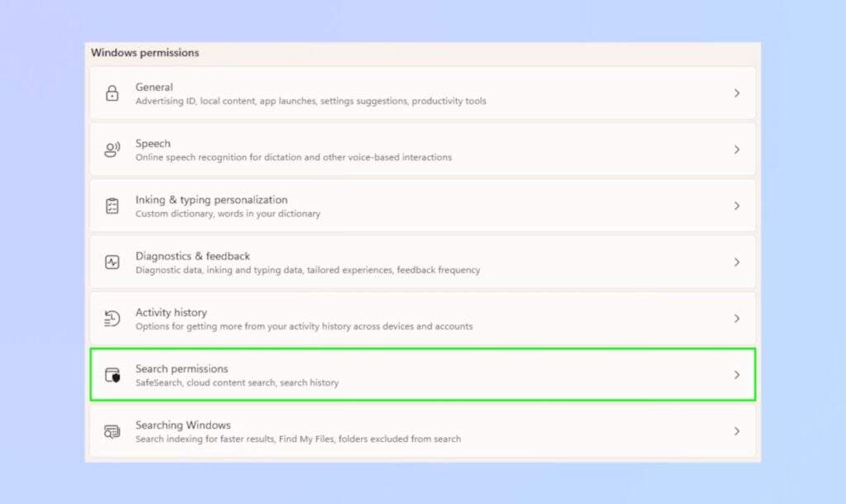
Task: Click 'Diagnostic data, inking and typing data' text
Action: pos(307,270)
